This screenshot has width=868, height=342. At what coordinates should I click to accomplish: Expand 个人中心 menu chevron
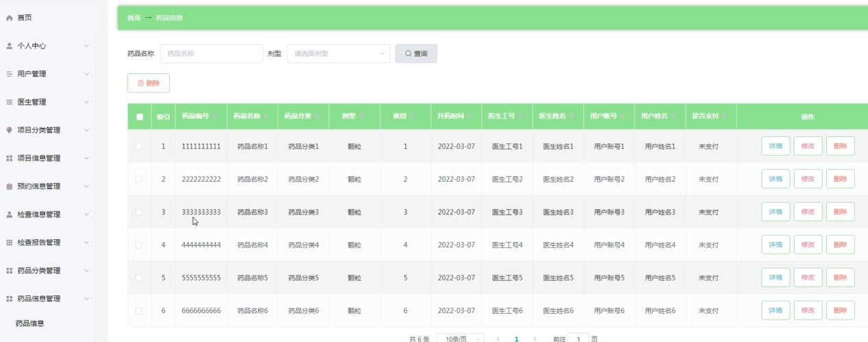click(86, 46)
